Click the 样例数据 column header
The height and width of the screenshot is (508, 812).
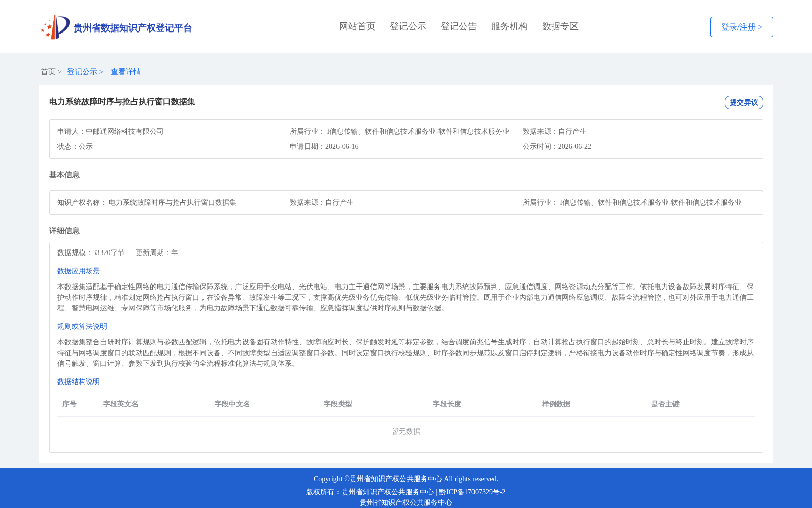pyautogui.click(x=556, y=404)
